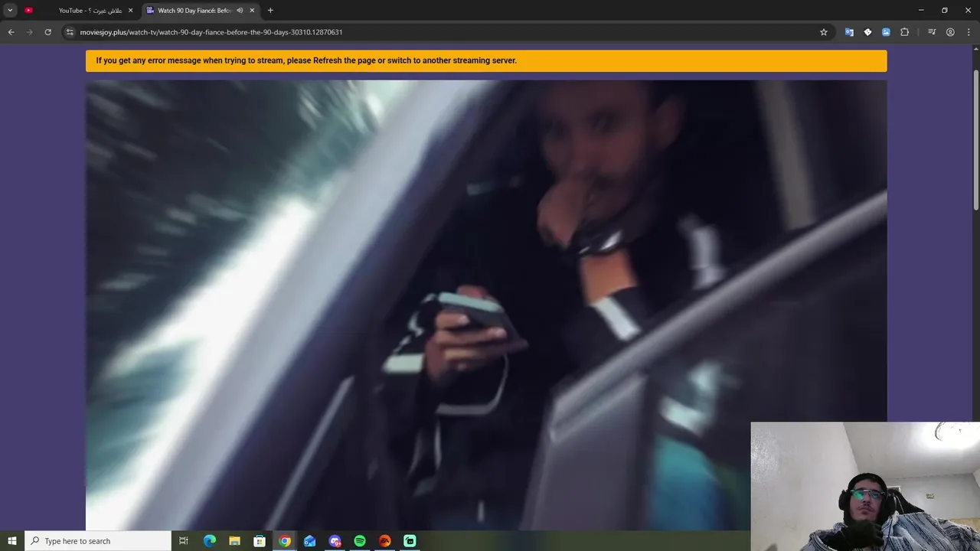Viewport: 980px width, 551px height.
Task: Restore down the Chrome window
Action: click(945, 10)
